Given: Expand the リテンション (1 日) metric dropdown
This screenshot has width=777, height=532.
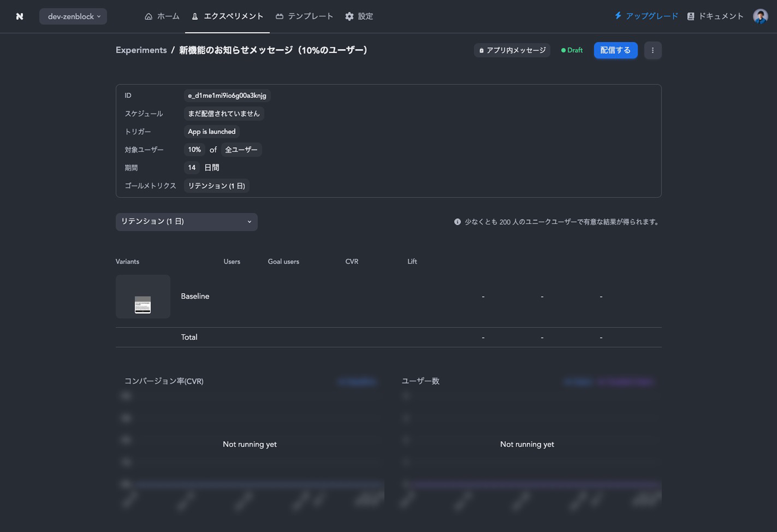Looking at the screenshot, I should 186,222.
